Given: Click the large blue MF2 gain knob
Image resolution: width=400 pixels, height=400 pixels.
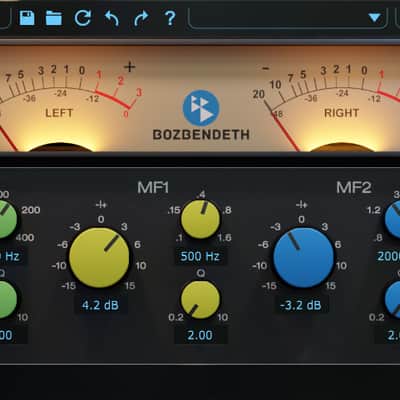Looking at the screenshot, I should coord(303,258).
